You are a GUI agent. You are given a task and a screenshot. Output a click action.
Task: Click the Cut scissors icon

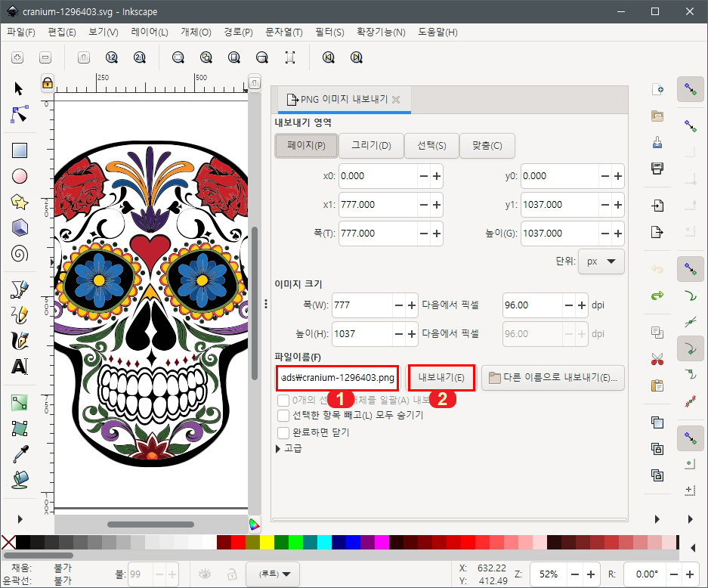657,360
